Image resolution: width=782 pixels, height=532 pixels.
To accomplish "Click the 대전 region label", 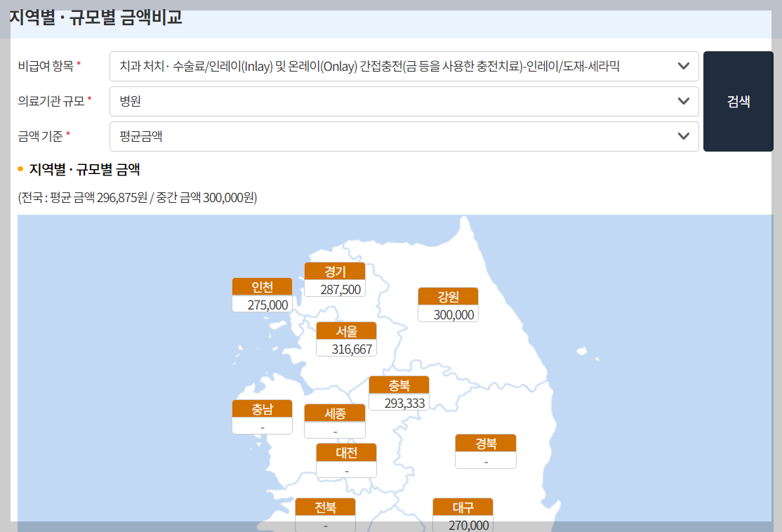I will pyautogui.click(x=346, y=460).
